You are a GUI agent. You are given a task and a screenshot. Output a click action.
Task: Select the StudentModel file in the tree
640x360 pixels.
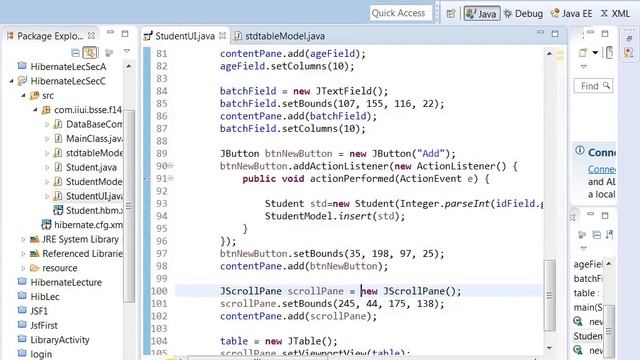pyautogui.click(x=94, y=182)
